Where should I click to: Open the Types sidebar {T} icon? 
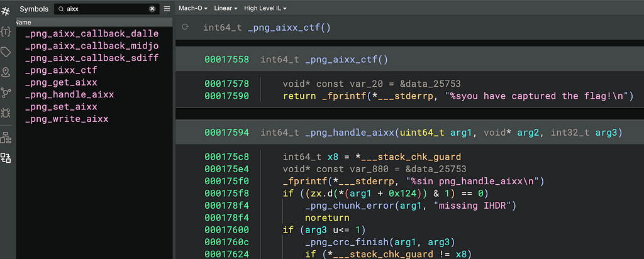[6, 31]
